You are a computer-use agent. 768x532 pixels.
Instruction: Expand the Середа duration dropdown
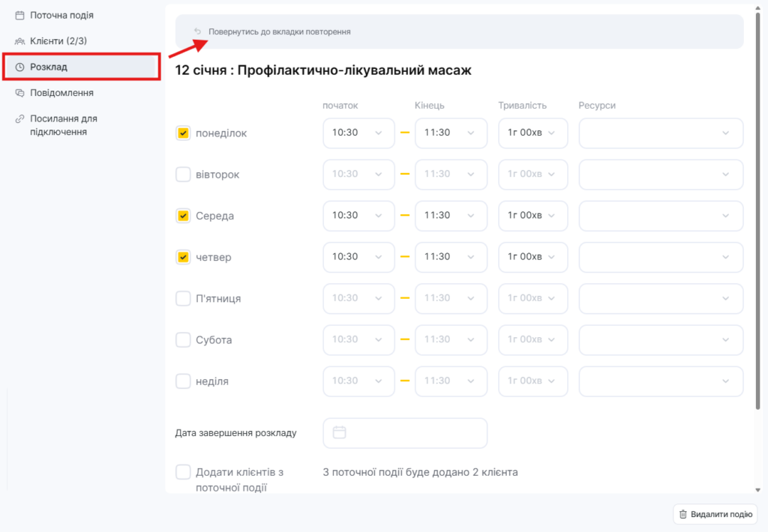pyautogui.click(x=532, y=216)
